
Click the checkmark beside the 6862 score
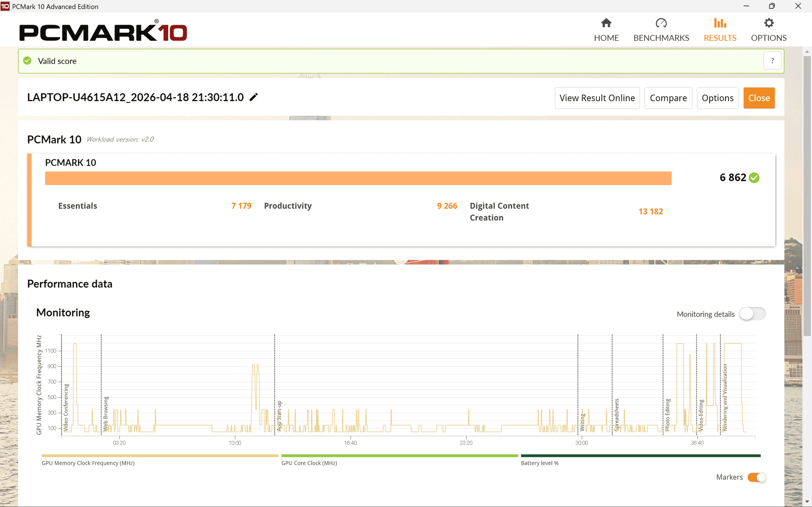coord(754,178)
